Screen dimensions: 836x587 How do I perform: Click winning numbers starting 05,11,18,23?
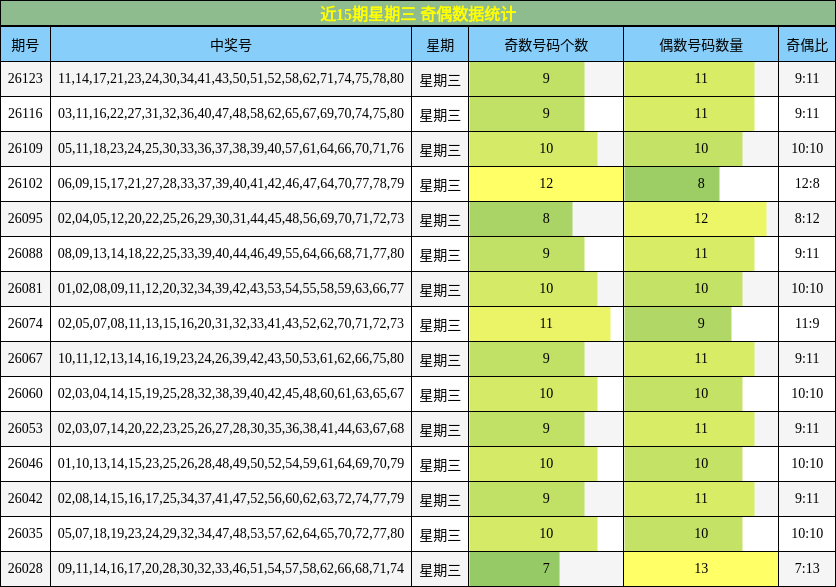point(231,149)
